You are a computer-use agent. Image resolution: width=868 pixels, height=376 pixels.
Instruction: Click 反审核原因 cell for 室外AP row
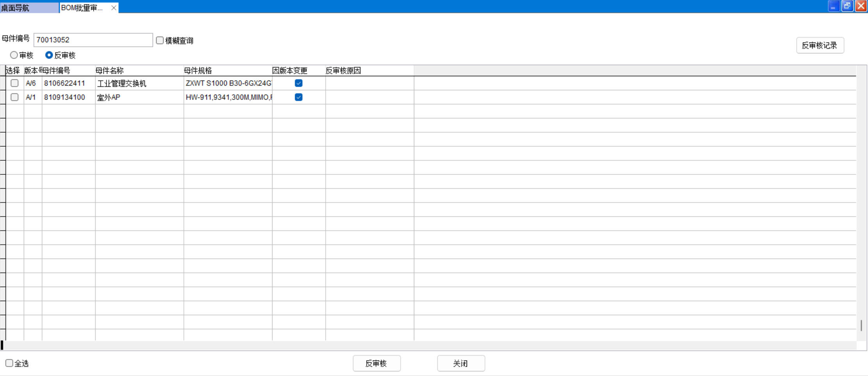(369, 97)
